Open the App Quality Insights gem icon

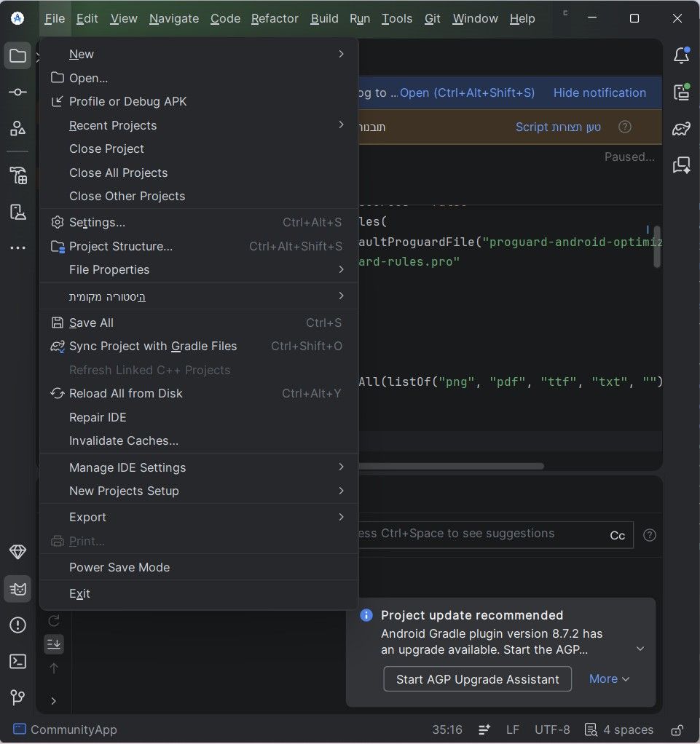click(17, 552)
